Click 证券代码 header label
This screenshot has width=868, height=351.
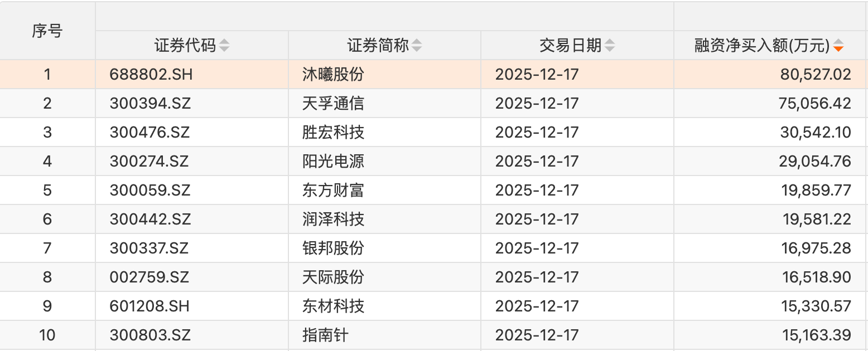click(x=185, y=46)
